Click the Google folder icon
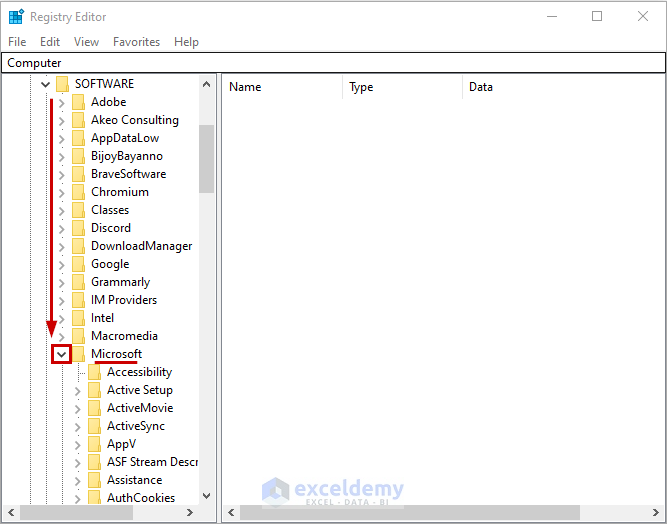This screenshot has width=667, height=524. tap(78, 264)
